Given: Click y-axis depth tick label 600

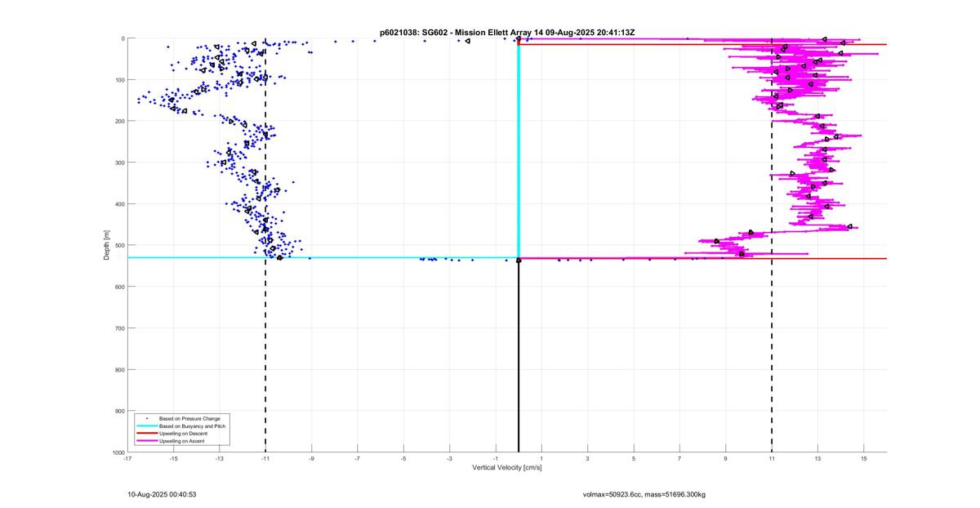Looking at the screenshot, I should [119, 287].
